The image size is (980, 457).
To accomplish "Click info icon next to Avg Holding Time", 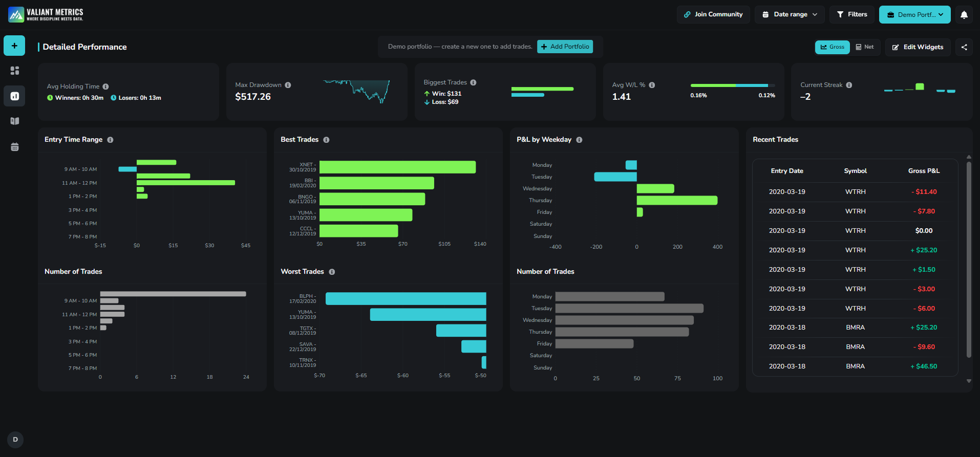I will click(105, 86).
